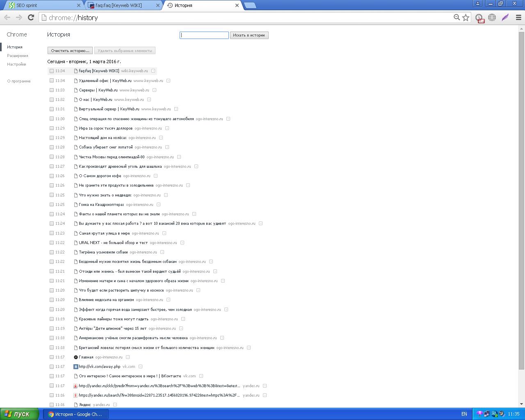Click the scrollbar down arrow
The height and width of the screenshot is (420, 525).
tap(521, 404)
